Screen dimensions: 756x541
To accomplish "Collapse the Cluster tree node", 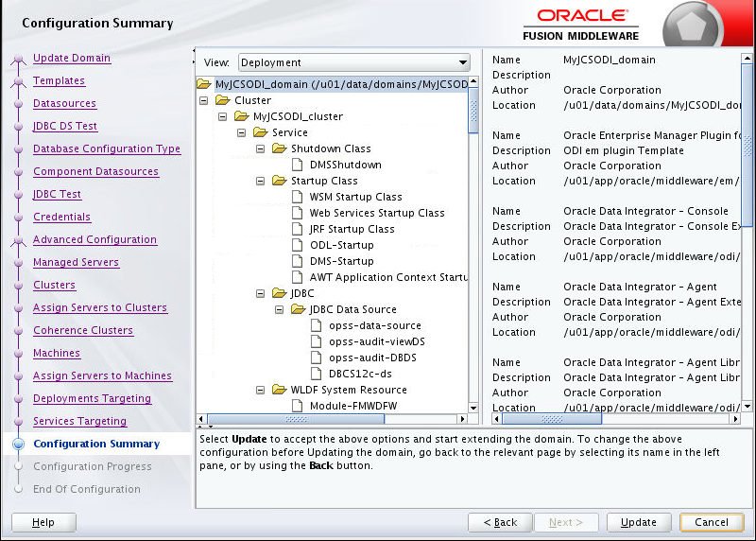I will click(203, 101).
